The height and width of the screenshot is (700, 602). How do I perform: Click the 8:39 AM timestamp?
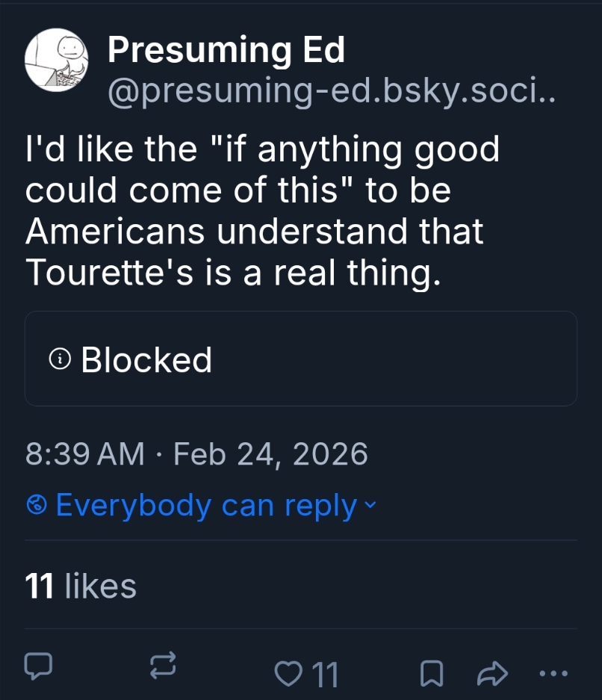coord(84,454)
